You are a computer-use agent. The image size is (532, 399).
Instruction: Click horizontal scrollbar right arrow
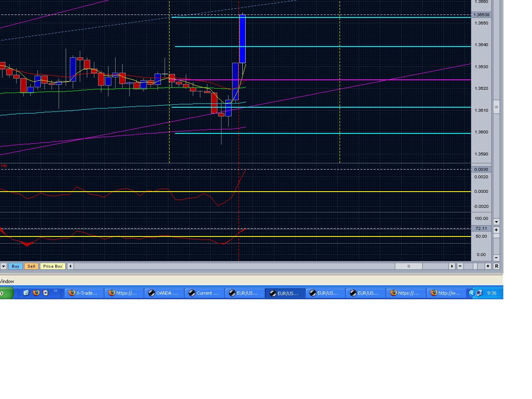click(452, 266)
